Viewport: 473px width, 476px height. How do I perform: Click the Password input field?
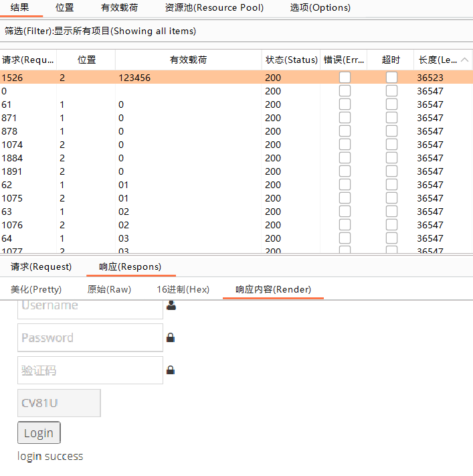(90, 337)
